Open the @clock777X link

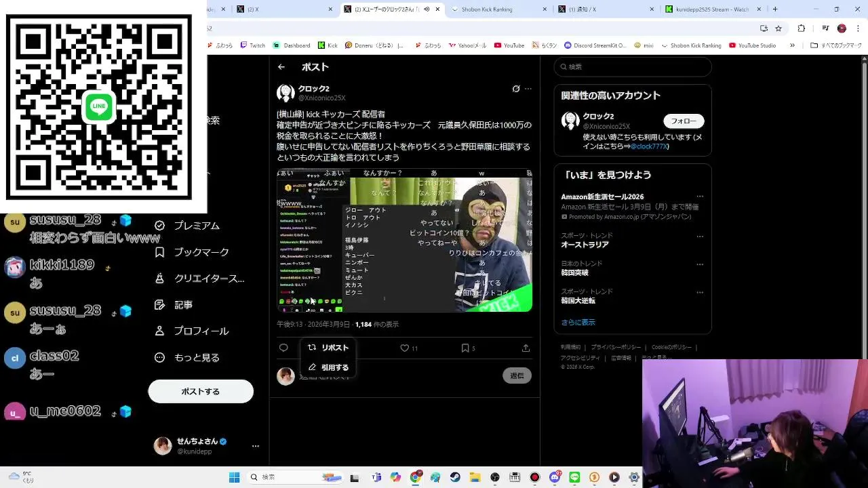click(650, 146)
